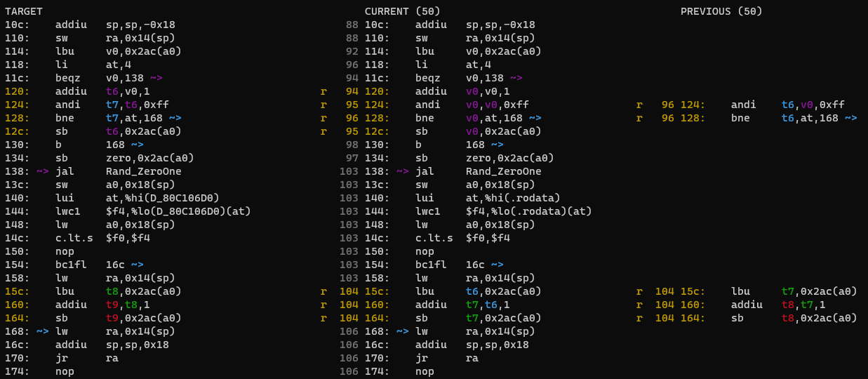Screen dimensions: 868x379
Task: Click source line number 92 in CURRENT column
Action: 352,51
